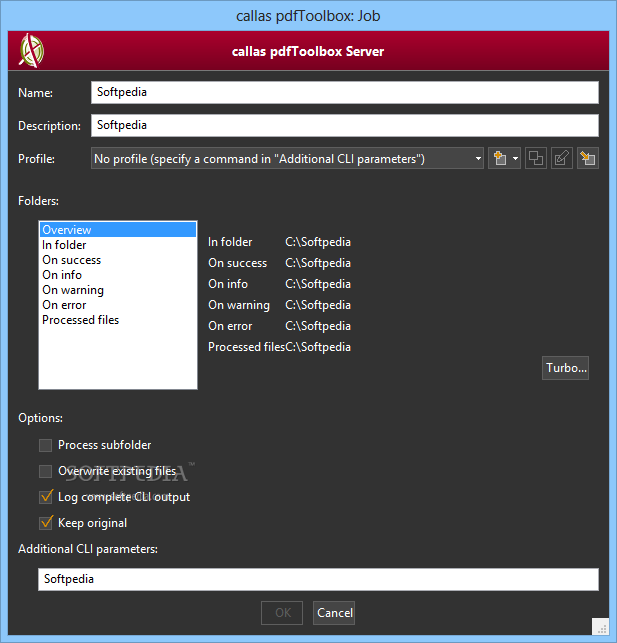Click the new profile icon button
Image resolution: width=617 pixels, height=643 pixels.
pos(499,158)
